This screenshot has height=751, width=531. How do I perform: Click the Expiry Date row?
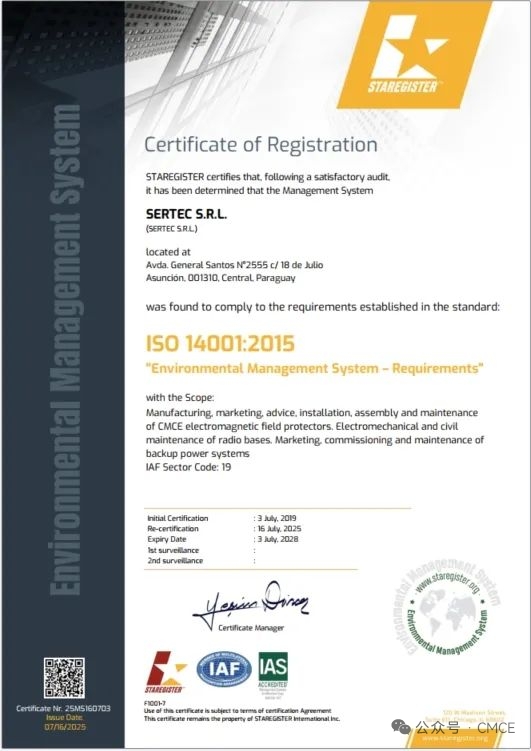(x=223, y=539)
